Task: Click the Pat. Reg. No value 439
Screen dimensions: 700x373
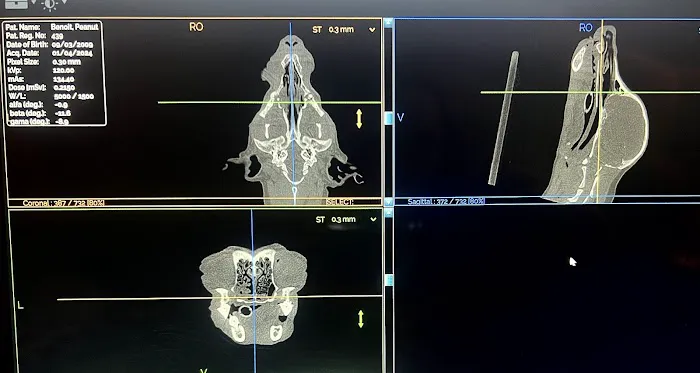Action: [x=57, y=36]
